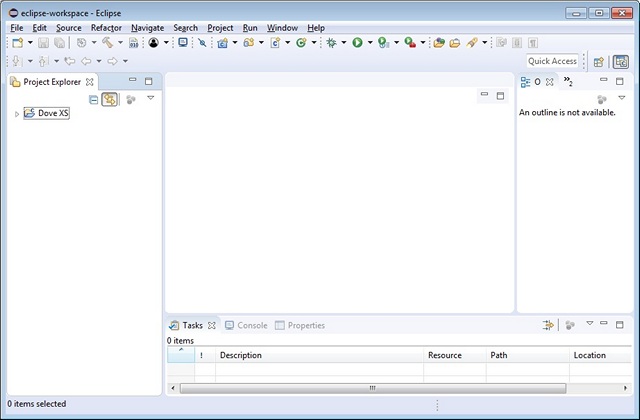640x420 pixels.
Task: Close the Project Explorer tab
Action: pos(89,82)
